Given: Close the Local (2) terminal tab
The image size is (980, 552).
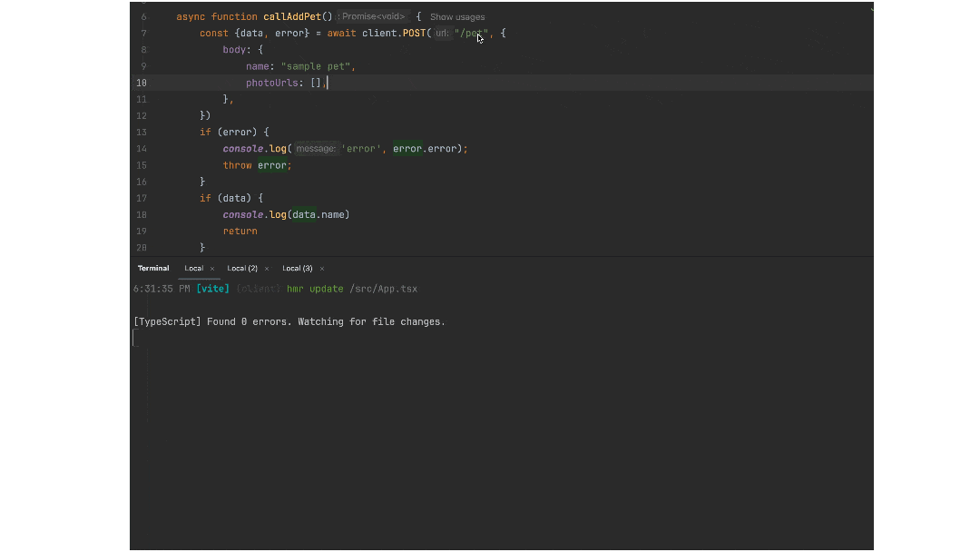Looking at the screenshot, I should pyautogui.click(x=265, y=268).
